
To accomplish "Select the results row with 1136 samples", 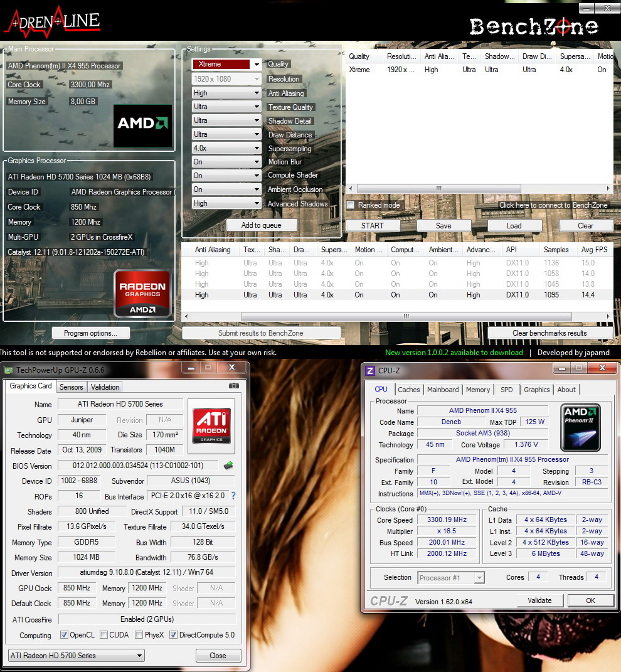I will tap(397, 263).
